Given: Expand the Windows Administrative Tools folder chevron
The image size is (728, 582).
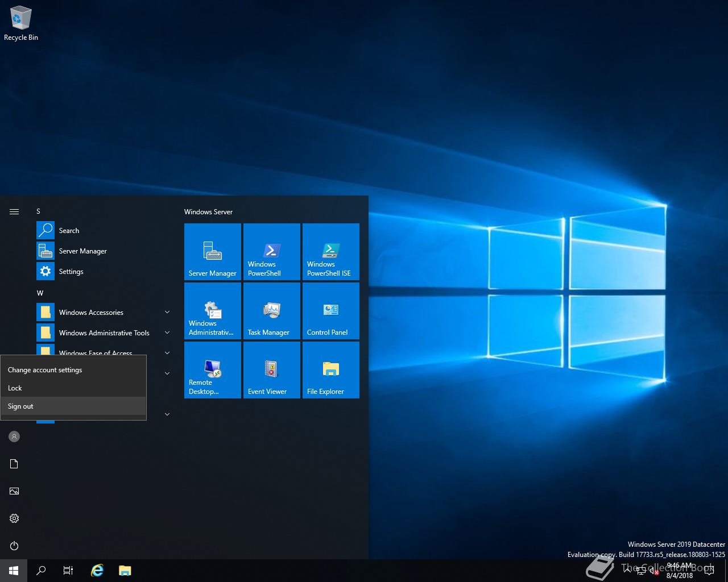Looking at the screenshot, I should (x=167, y=332).
